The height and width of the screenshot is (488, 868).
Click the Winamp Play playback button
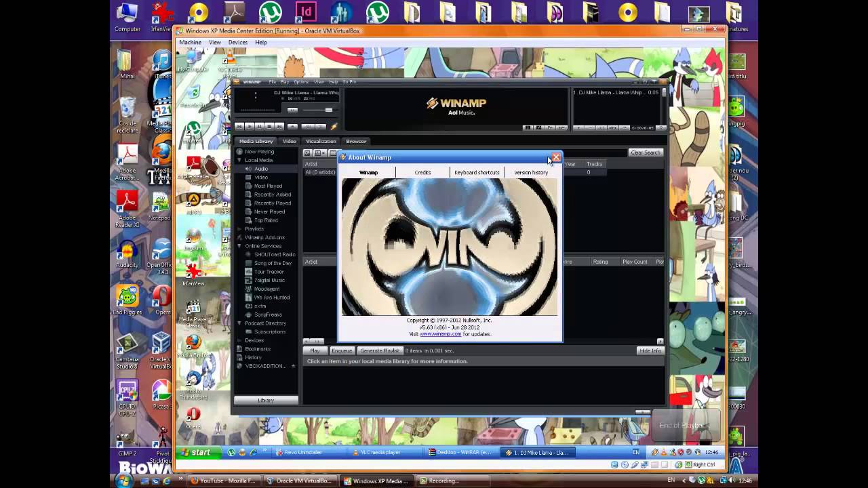pos(250,126)
